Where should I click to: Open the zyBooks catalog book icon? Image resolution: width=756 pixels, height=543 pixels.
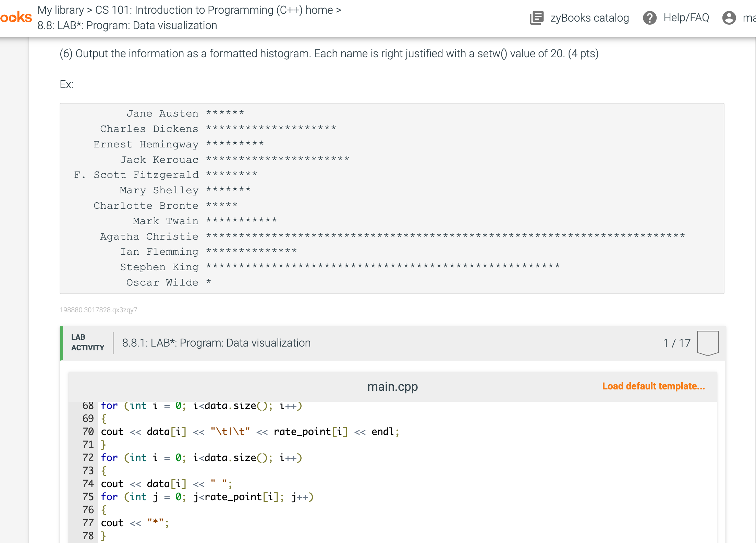tap(537, 17)
